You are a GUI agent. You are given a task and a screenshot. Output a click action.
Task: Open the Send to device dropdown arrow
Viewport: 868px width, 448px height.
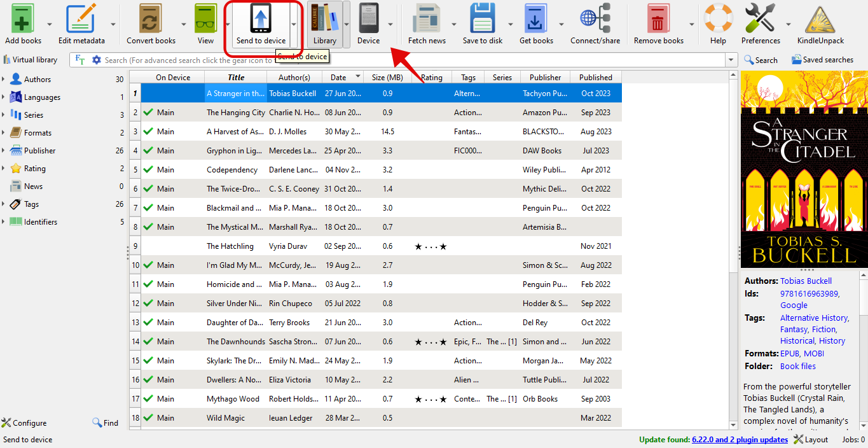tap(294, 24)
